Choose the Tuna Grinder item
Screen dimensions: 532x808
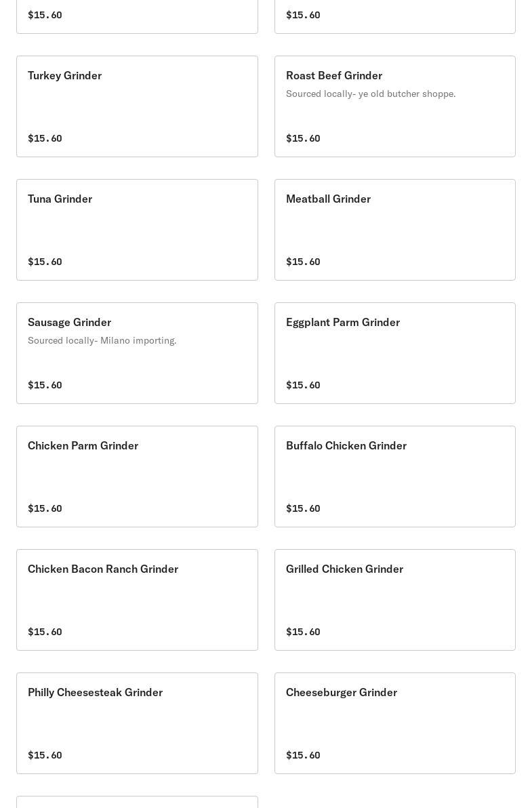[x=137, y=230]
